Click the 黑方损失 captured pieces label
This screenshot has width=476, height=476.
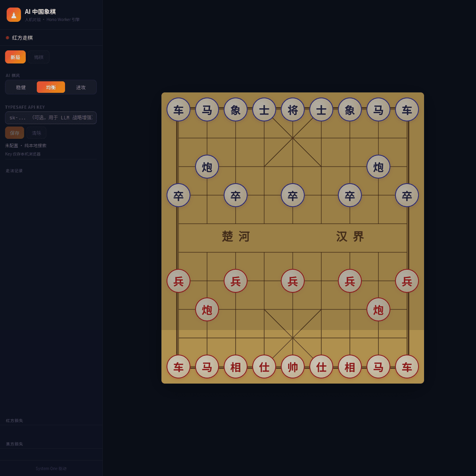coord(14,444)
